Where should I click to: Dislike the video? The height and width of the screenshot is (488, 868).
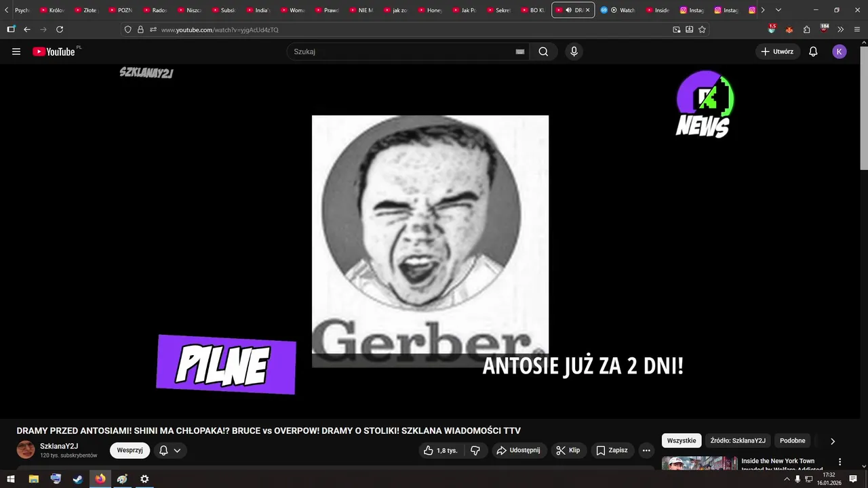475,450
